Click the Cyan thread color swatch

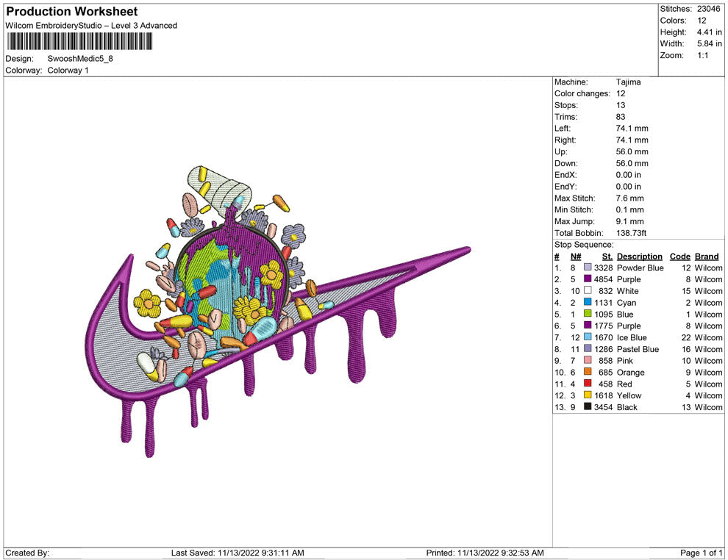pyautogui.click(x=588, y=302)
